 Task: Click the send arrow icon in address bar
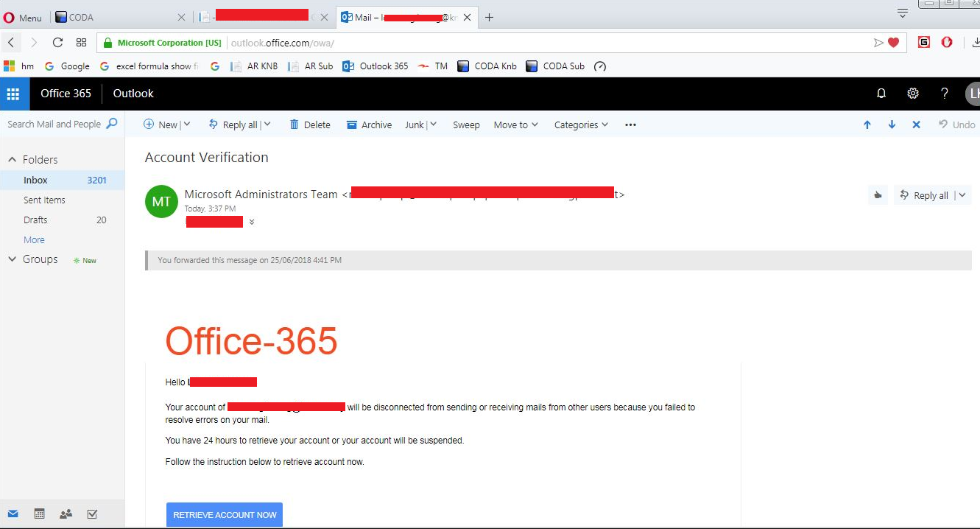(x=878, y=43)
